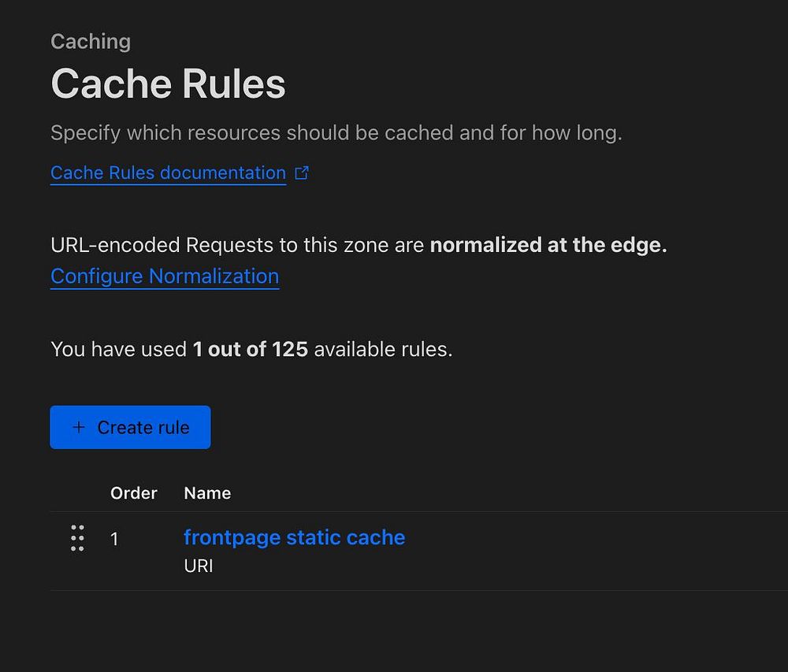Image resolution: width=788 pixels, height=672 pixels.
Task: Click the "You have used" text
Action: coord(118,349)
